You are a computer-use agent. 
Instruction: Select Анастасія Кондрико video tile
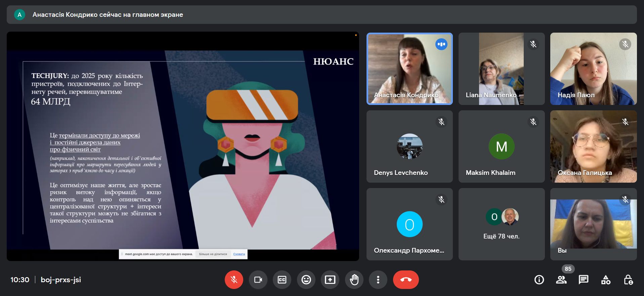tap(410, 69)
